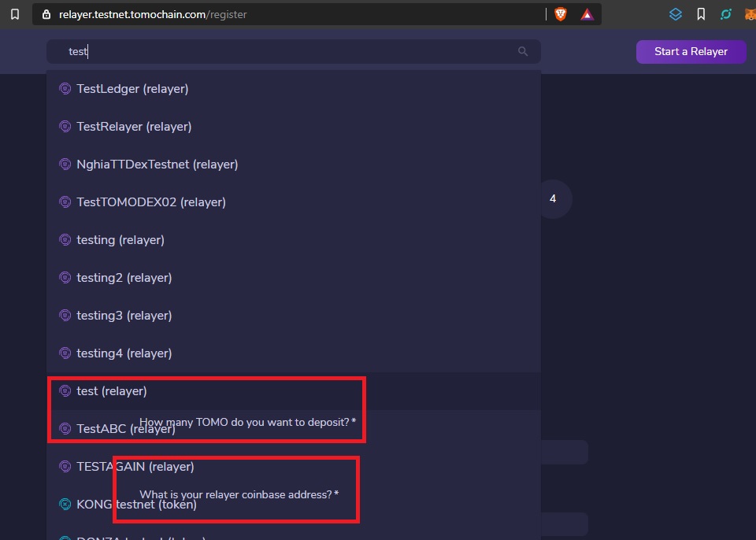
Task: Click the relayer icon beside testing4
Action: click(x=65, y=353)
